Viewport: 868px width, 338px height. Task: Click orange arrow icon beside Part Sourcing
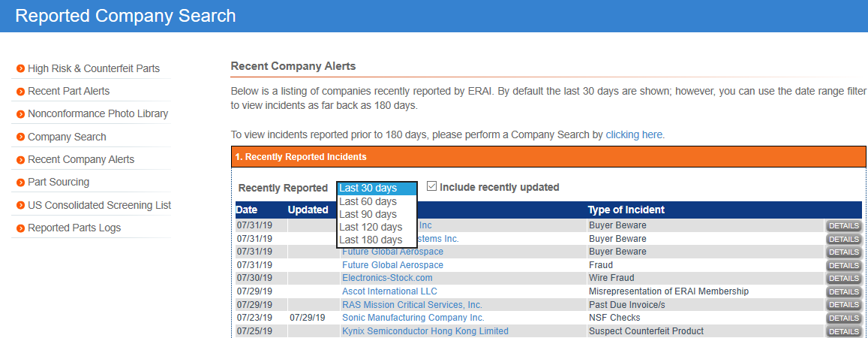pyautogui.click(x=20, y=183)
